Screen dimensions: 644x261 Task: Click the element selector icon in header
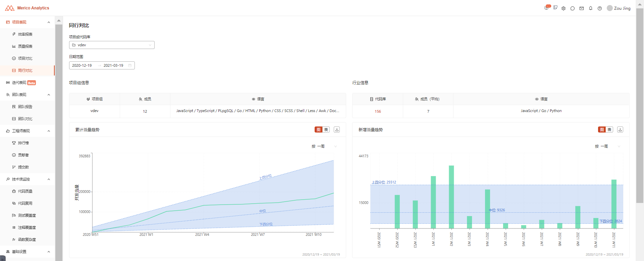tap(555, 8)
